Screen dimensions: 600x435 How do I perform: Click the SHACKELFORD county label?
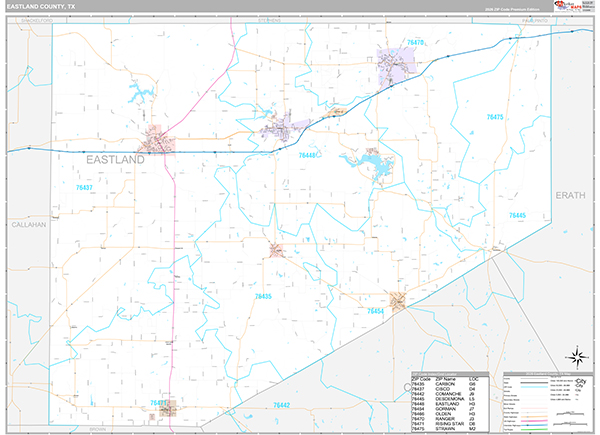tap(37, 20)
